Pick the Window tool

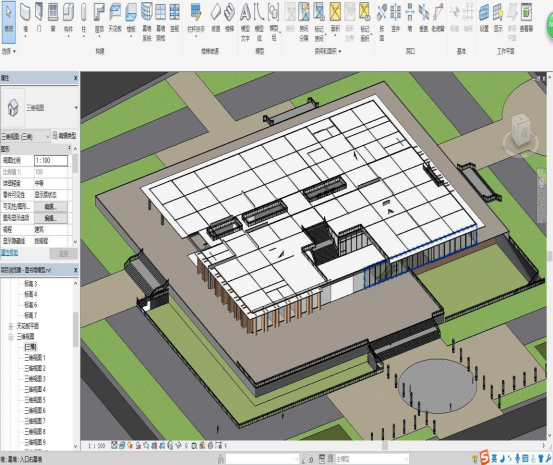pos(53,18)
